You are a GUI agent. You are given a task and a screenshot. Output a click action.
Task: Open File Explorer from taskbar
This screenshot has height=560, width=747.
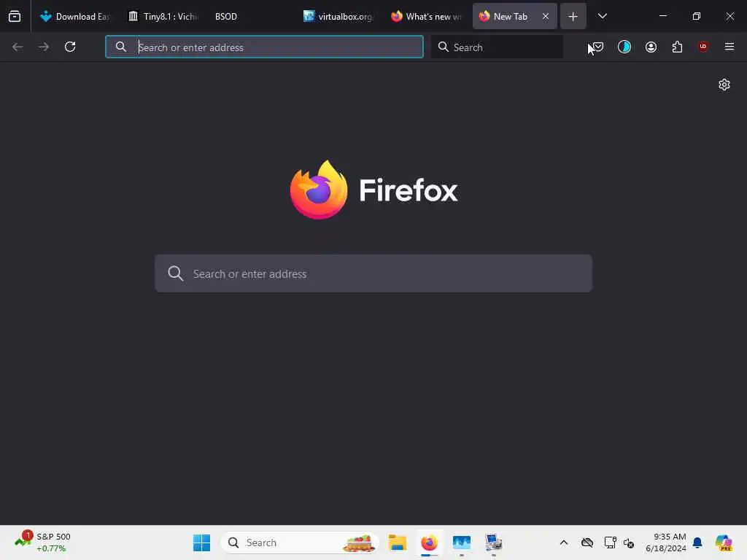click(398, 542)
